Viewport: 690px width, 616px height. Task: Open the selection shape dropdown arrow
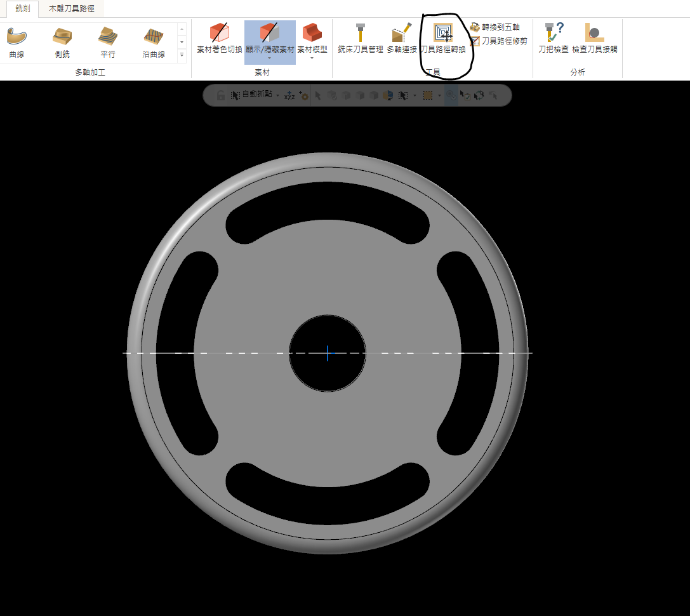(440, 95)
